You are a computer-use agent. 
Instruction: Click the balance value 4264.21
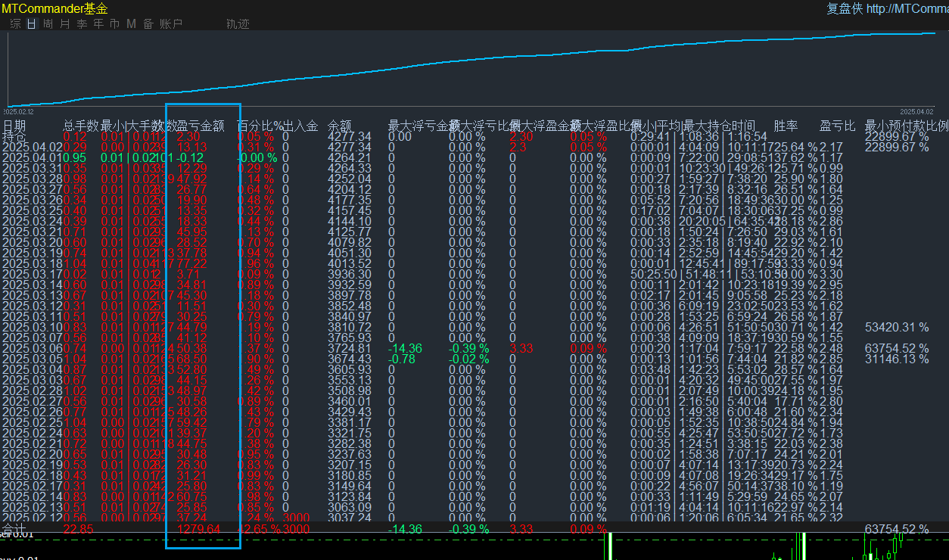pos(350,157)
